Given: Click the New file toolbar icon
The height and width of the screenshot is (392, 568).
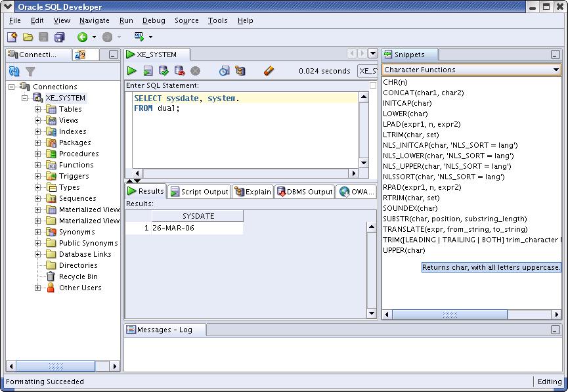Looking at the screenshot, I should coord(12,37).
